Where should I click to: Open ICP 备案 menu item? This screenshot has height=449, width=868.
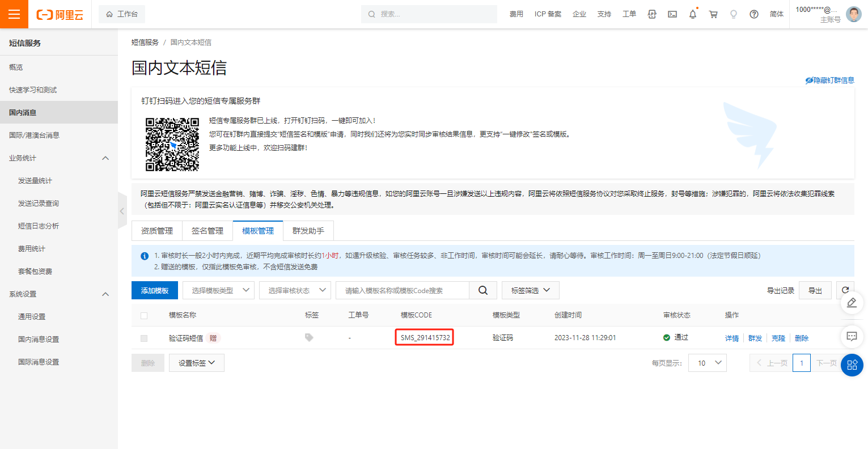tap(548, 14)
